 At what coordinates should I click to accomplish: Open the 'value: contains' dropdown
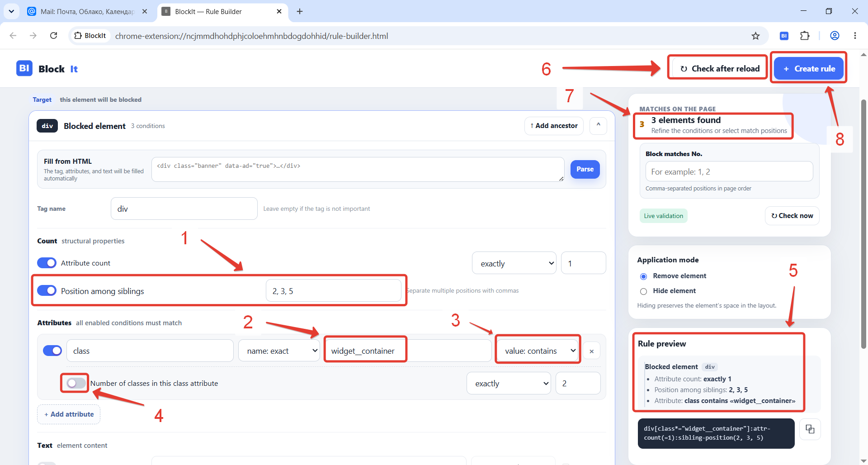(x=538, y=351)
